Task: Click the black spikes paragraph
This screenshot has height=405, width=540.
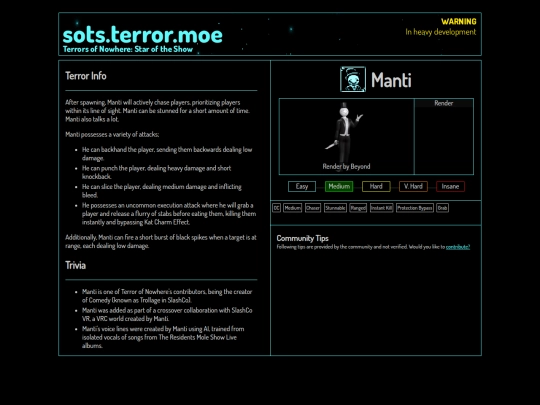Action: pos(161,241)
